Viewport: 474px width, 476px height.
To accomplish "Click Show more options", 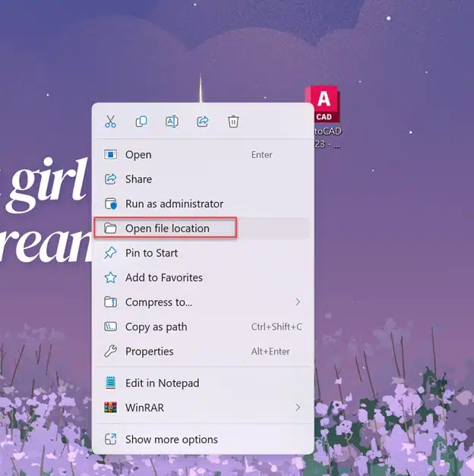I will (171, 440).
